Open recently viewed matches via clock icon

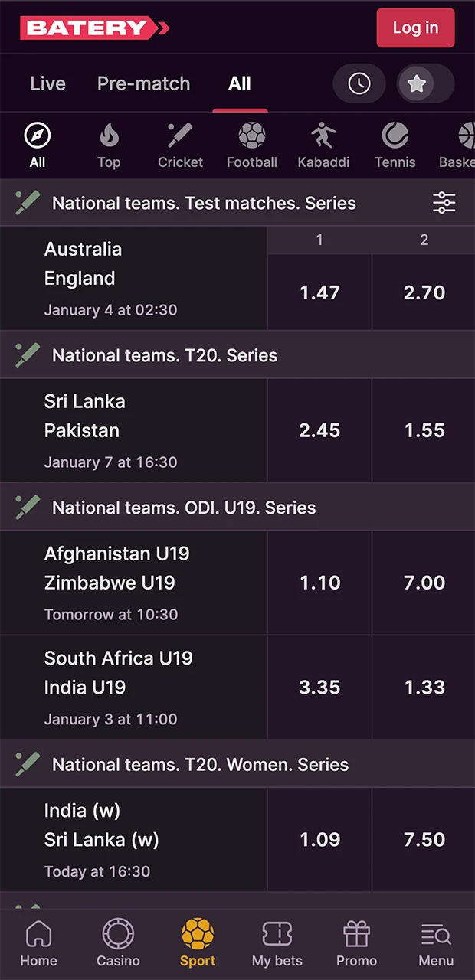tap(359, 83)
